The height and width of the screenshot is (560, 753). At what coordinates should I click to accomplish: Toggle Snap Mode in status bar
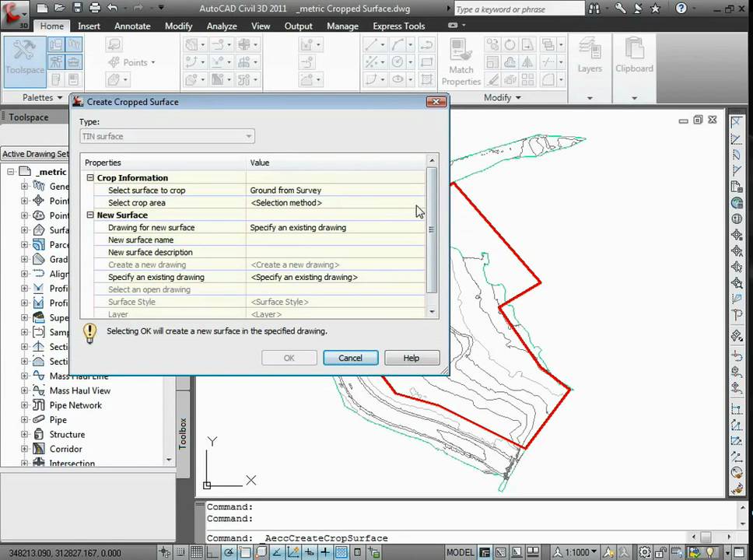click(180, 552)
